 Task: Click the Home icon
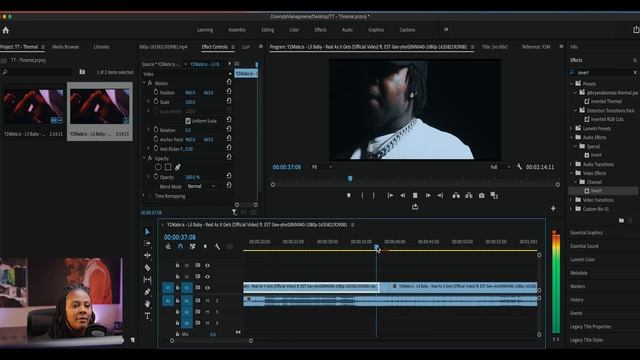[x=6, y=30]
